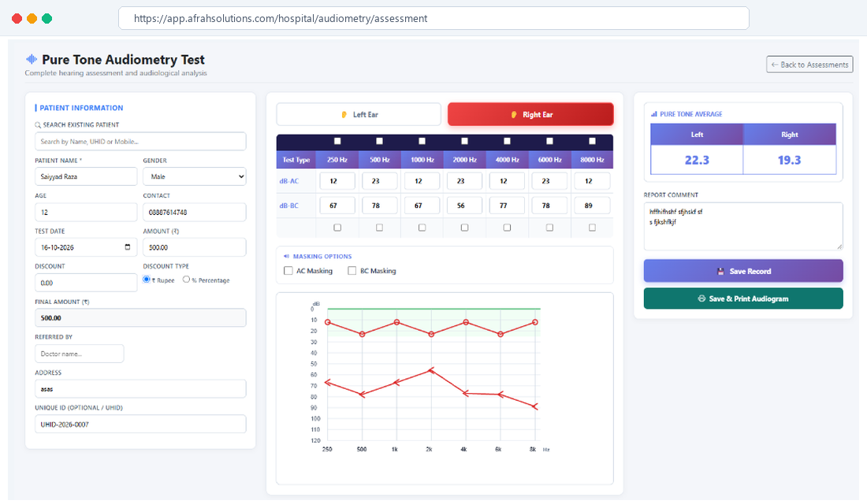Click the dB-BC value for 4000 Hz

point(507,206)
